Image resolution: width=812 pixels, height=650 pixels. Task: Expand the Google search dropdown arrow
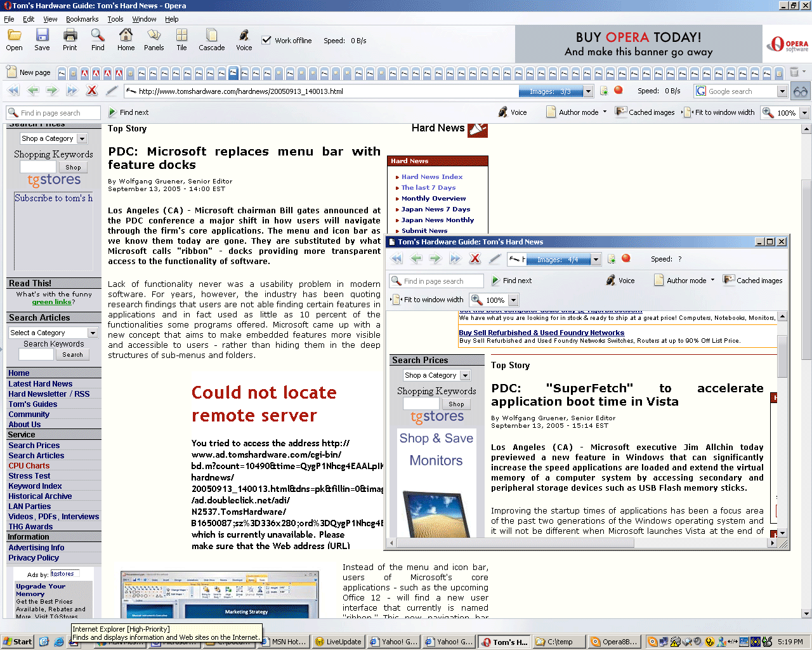pyautogui.click(x=782, y=91)
